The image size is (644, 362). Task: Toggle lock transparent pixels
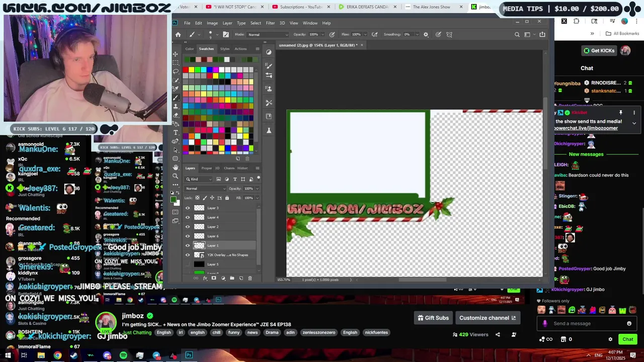click(x=198, y=198)
